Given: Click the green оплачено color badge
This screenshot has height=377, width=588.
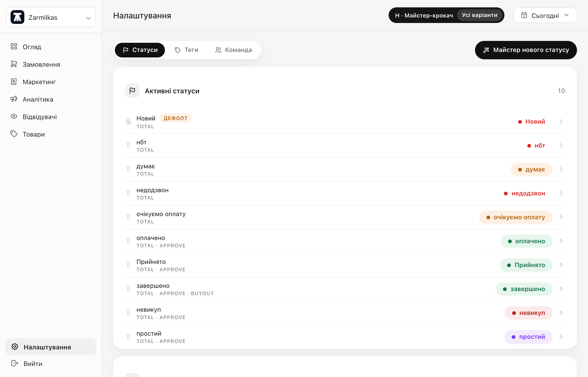Looking at the screenshot, I should coord(526,241).
